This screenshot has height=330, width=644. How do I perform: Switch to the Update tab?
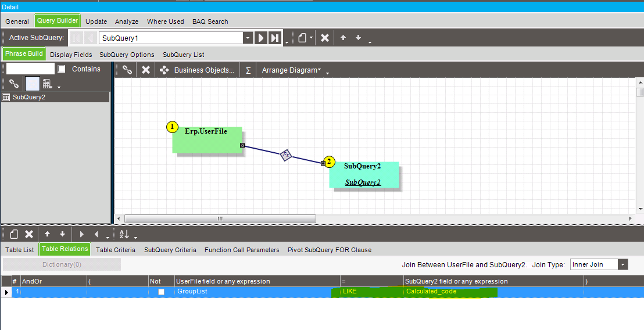tap(96, 21)
